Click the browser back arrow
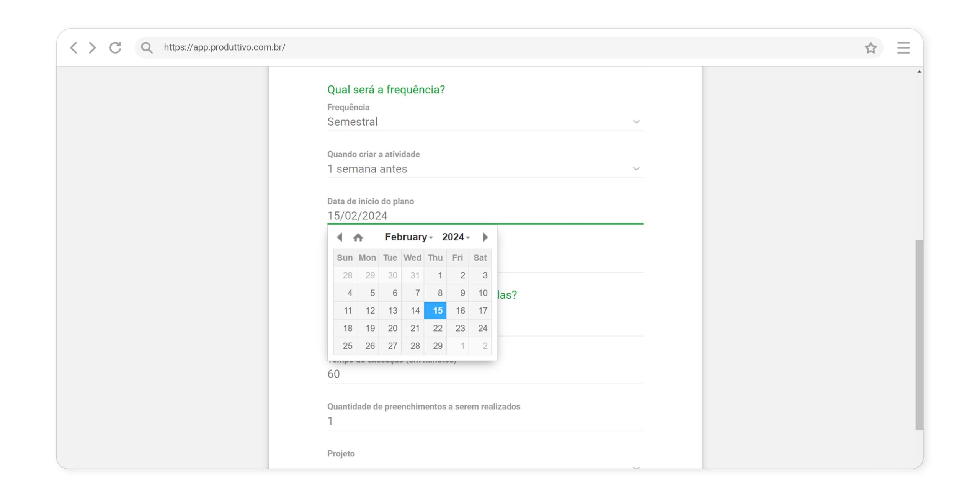 74,48
